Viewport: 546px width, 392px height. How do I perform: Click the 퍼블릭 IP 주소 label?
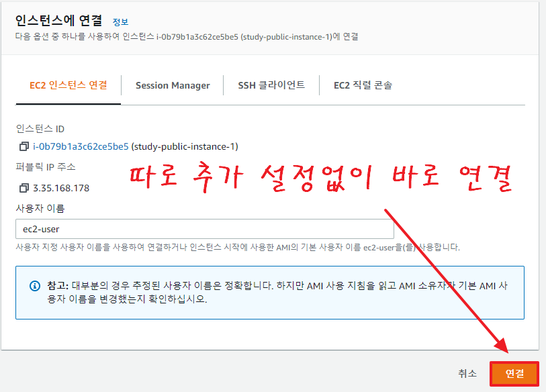click(x=46, y=167)
